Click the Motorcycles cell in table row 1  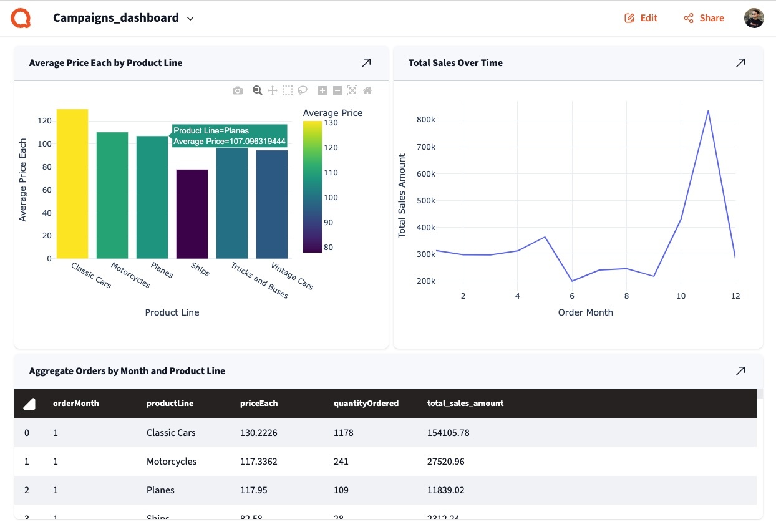click(172, 462)
